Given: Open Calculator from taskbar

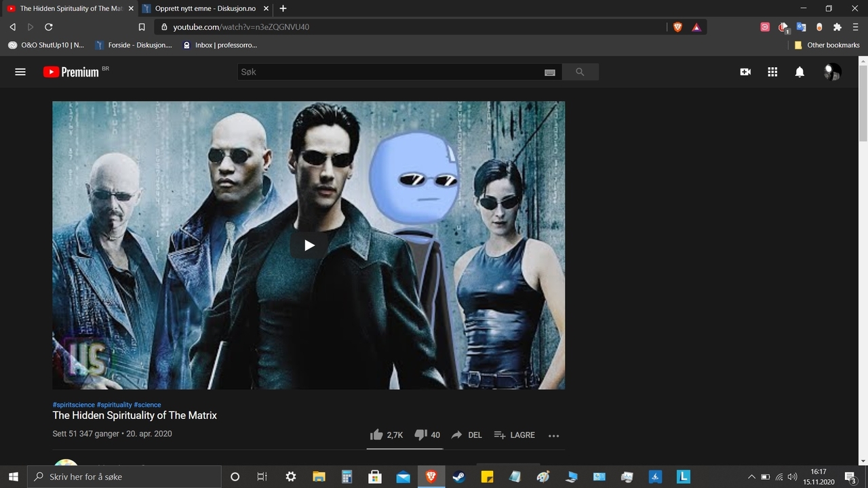Looking at the screenshot, I should 347,476.
